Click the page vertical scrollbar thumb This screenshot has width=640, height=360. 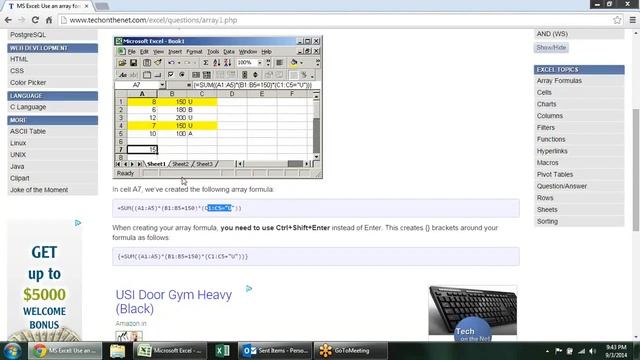(x=636, y=170)
